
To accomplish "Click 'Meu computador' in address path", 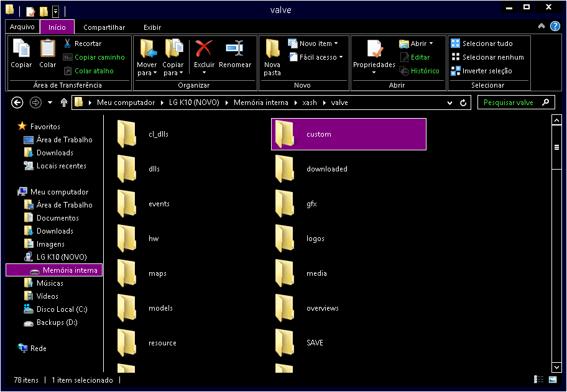I will pos(126,103).
